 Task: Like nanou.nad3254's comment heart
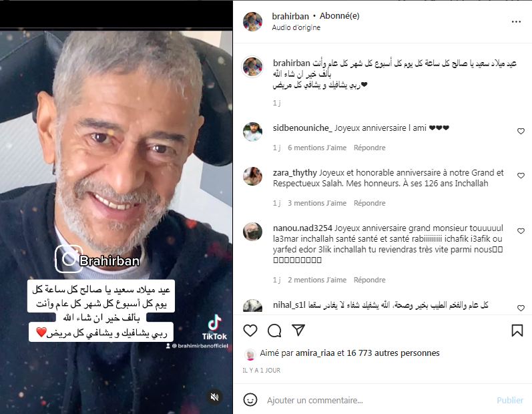tap(521, 231)
